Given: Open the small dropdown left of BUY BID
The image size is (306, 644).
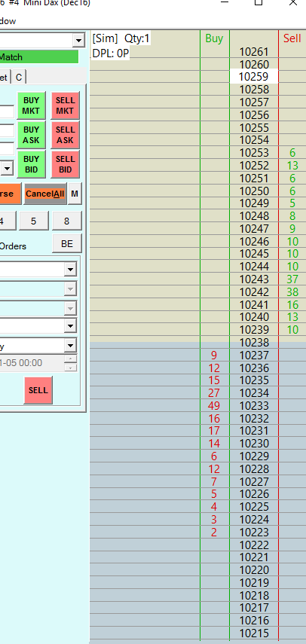Looking at the screenshot, I should pos(8,168).
